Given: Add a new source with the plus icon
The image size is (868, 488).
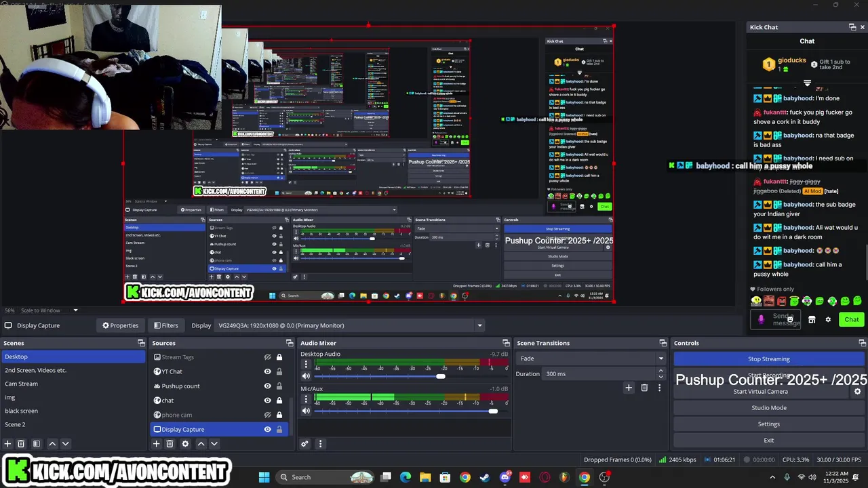Looking at the screenshot, I should pyautogui.click(x=156, y=444).
